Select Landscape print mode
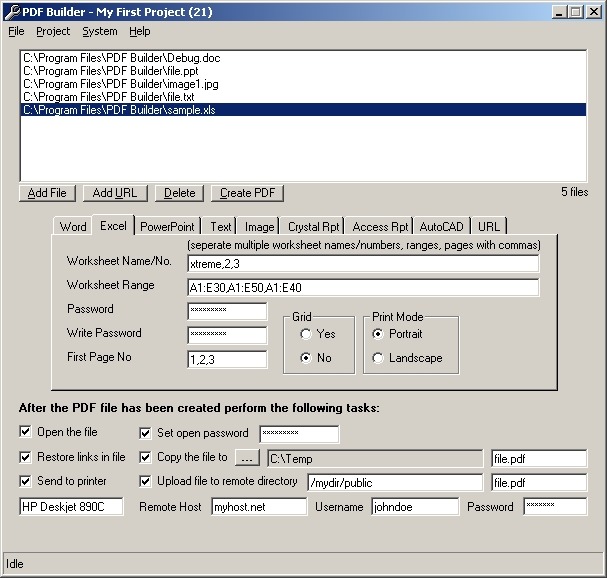Viewport: 607px width, 578px height. (378, 358)
